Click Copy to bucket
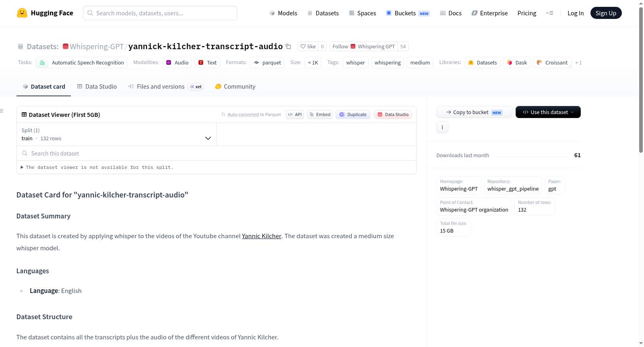Image resolution: width=644 pixels, height=347 pixels. click(x=474, y=112)
